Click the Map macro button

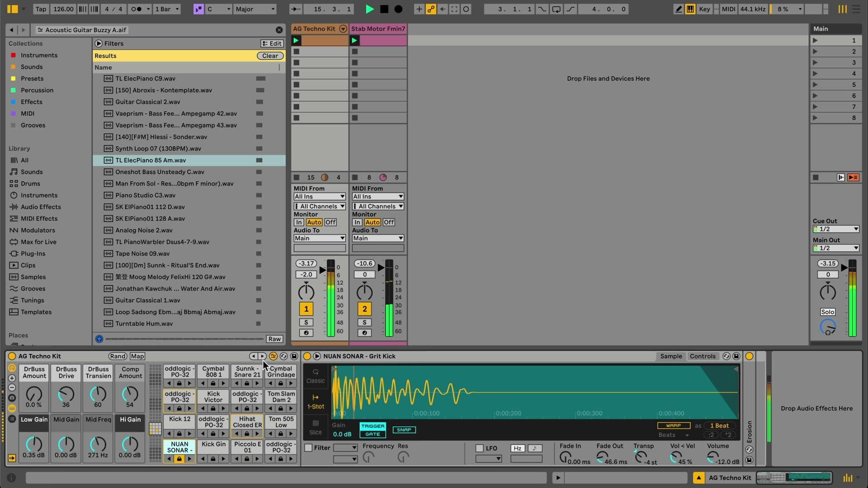pos(137,357)
